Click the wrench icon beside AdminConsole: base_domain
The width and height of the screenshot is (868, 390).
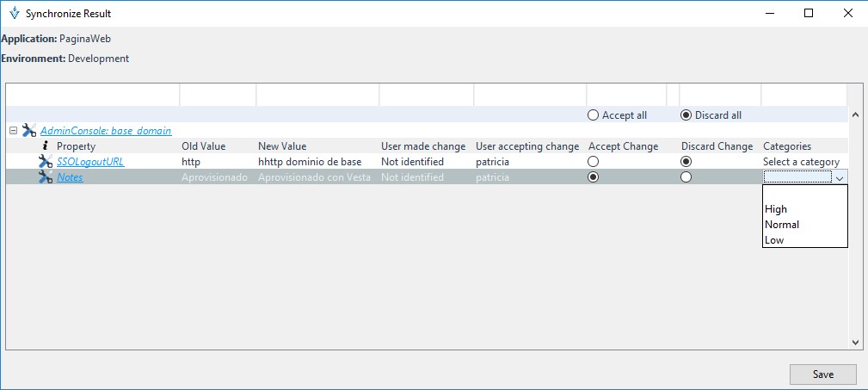pos(28,131)
